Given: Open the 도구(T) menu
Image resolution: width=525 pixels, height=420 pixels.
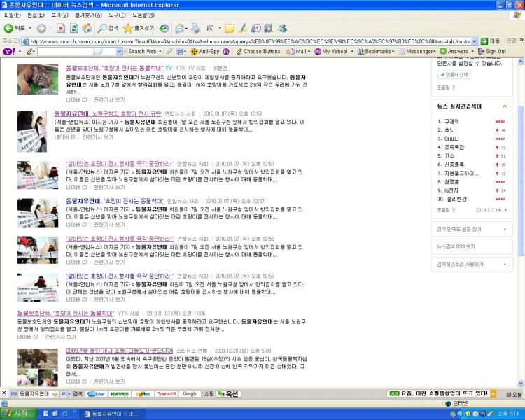Looking at the screenshot, I should tap(117, 15).
